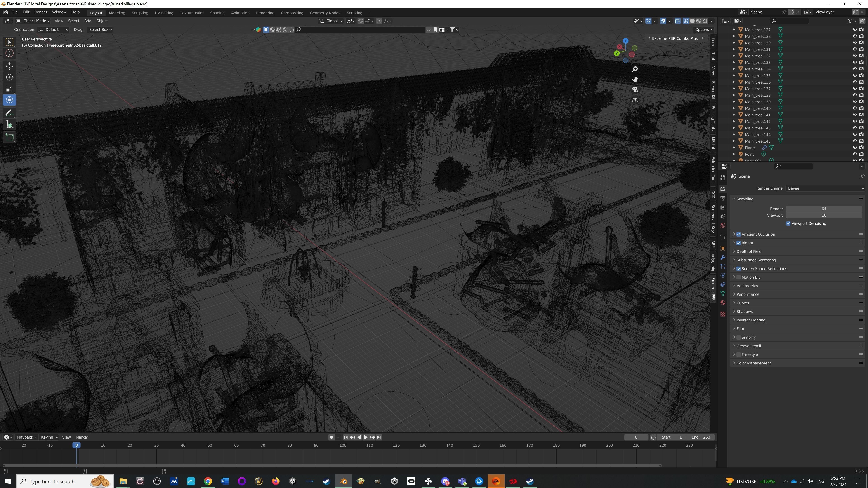
Task: Open the Output properties tab
Action: point(723,198)
